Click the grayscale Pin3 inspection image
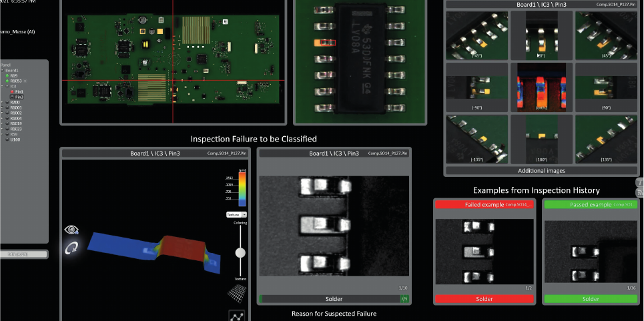Image resolution: width=644 pixels, height=321 pixels. [334, 226]
